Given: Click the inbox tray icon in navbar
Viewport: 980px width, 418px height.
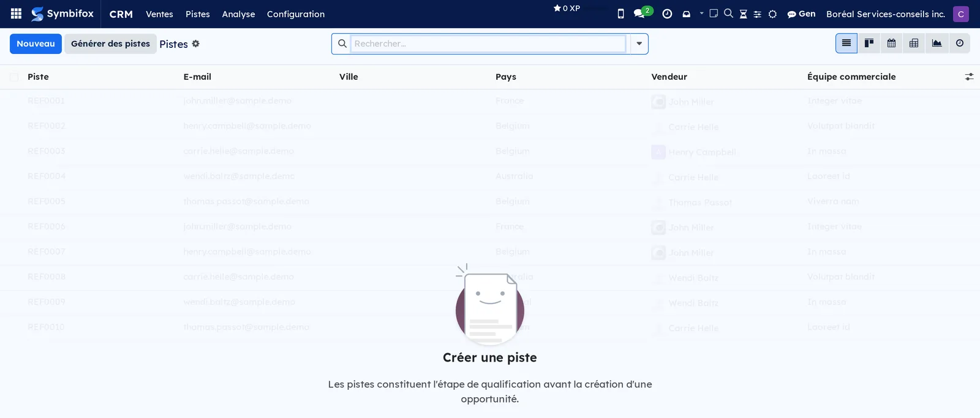Looking at the screenshot, I should 686,13.
